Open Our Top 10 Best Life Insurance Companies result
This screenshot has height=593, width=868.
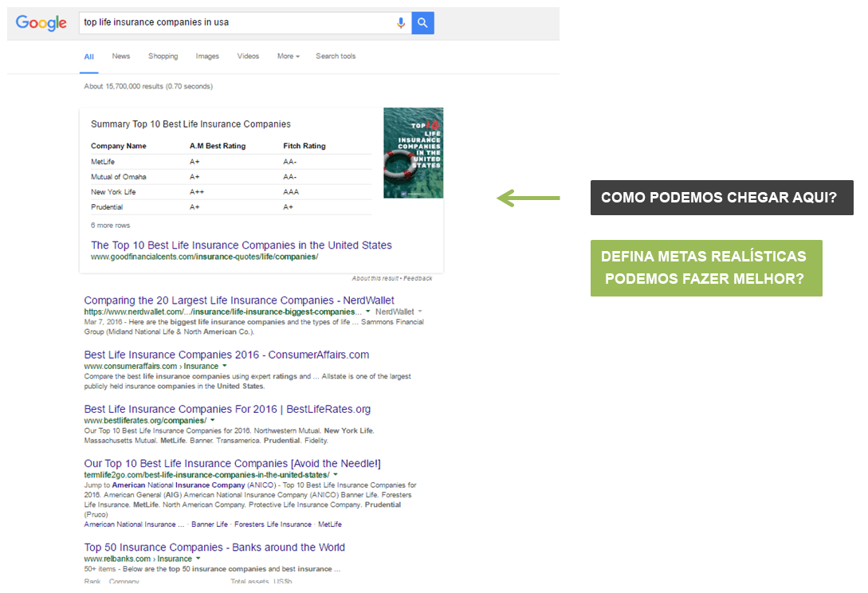(x=233, y=463)
